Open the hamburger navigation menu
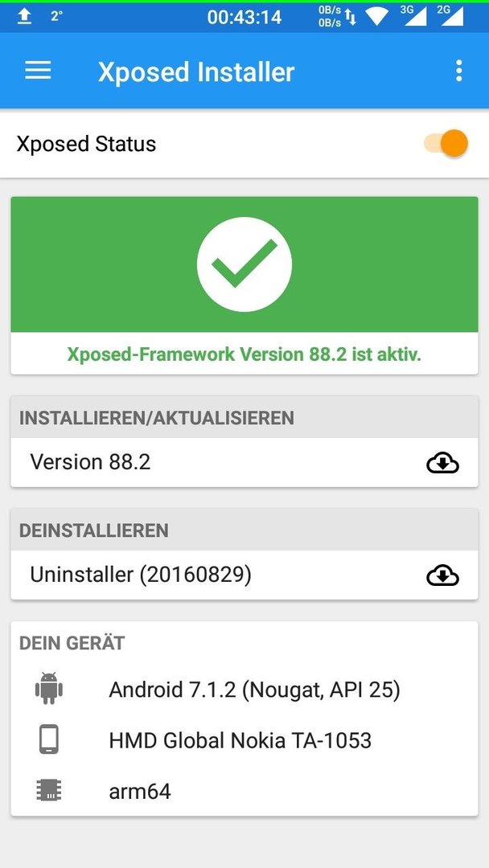Screen dimensions: 489x868 click(x=39, y=71)
